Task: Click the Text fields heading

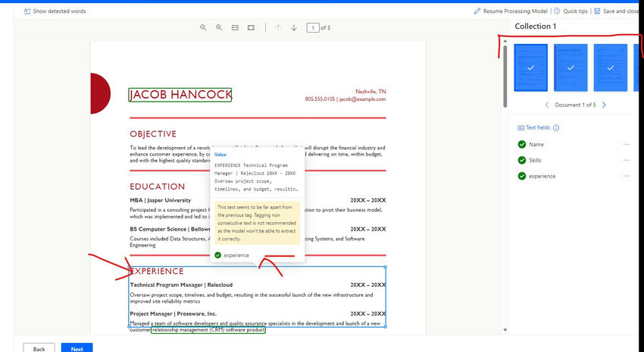Action: (538, 128)
